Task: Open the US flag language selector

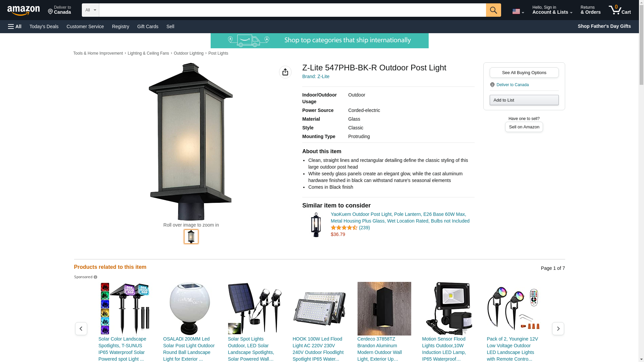Action: [x=518, y=11]
